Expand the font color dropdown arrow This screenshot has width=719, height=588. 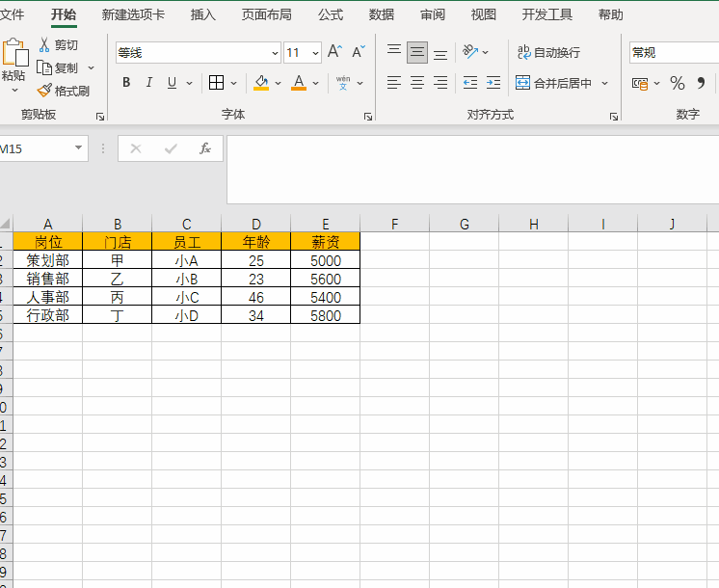coord(315,84)
